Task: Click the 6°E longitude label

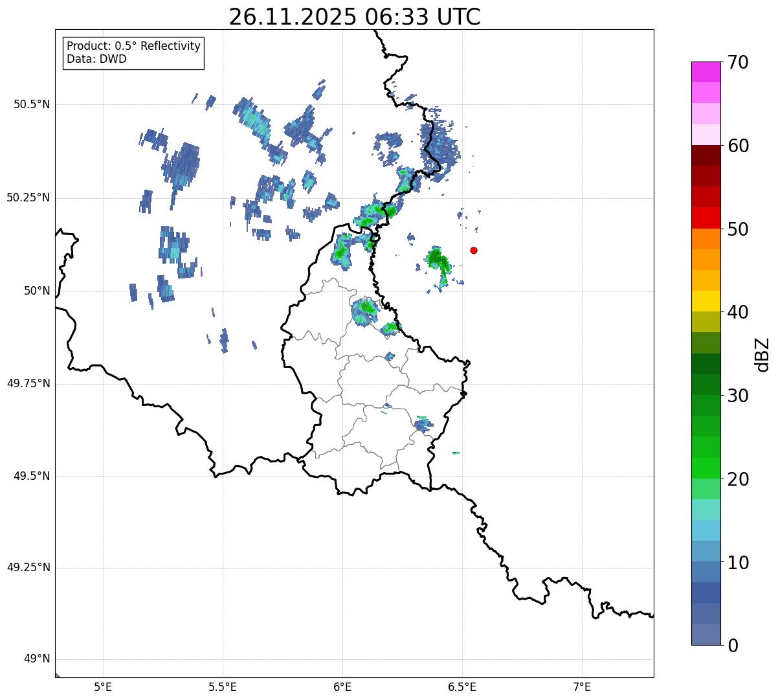Action: point(342,687)
